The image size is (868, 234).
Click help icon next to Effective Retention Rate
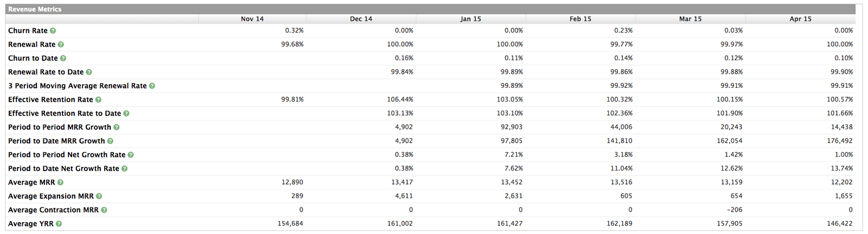98,100
